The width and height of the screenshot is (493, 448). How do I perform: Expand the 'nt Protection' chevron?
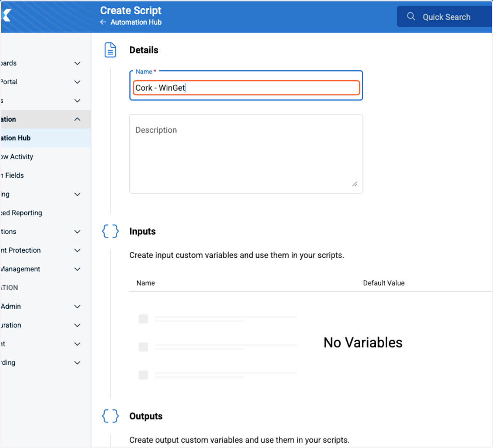coord(77,250)
